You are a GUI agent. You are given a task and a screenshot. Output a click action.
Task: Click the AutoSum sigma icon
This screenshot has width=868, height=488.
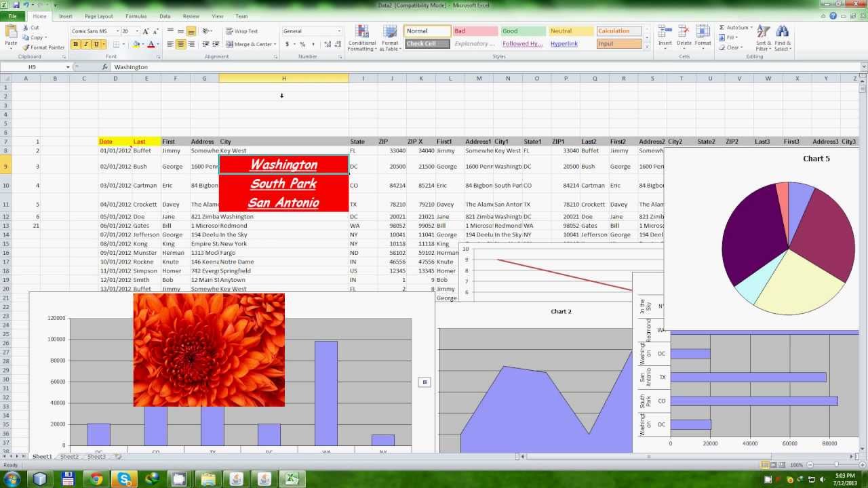click(722, 28)
